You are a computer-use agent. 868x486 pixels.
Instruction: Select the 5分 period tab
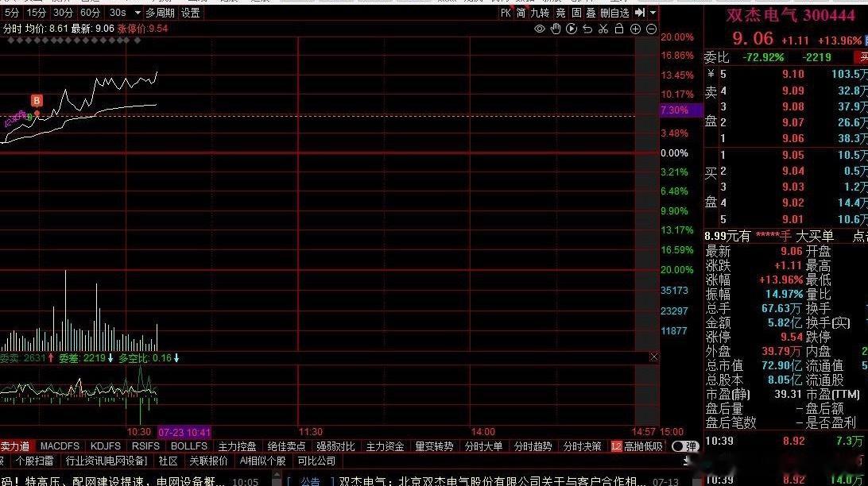pyautogui.click(x=12, y=12)
